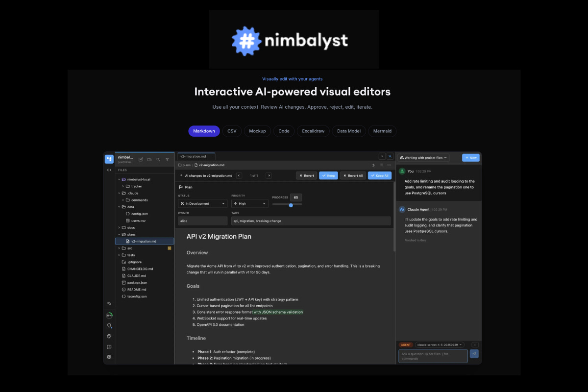Select the Markdown editor tab

point(204,131)
